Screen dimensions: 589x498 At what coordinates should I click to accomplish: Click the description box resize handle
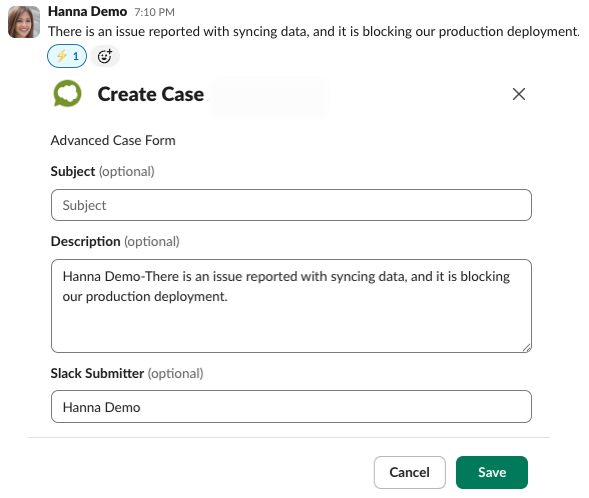pos(527,348)
